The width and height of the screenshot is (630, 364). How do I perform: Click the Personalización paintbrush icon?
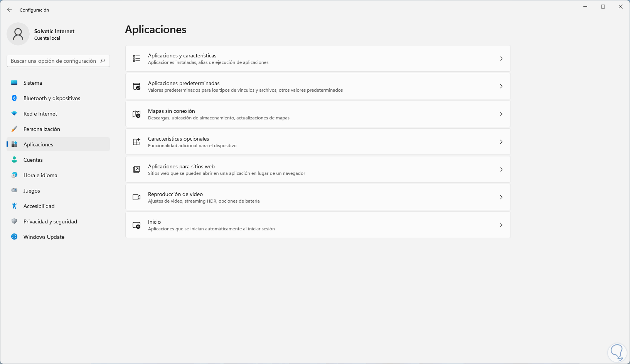(x=14, y=129)
